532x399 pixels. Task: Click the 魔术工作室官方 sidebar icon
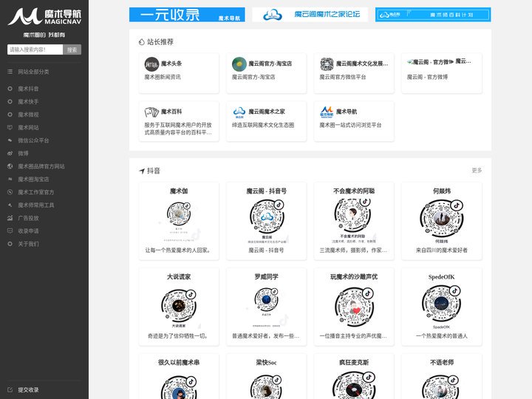coord(10,192)
